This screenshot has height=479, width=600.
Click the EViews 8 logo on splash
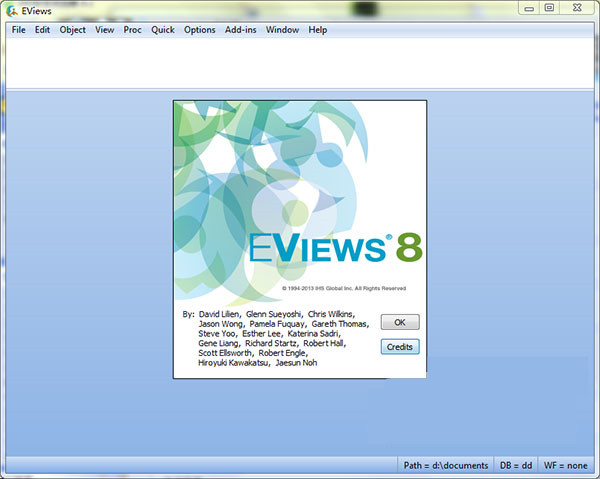(336, 248)
